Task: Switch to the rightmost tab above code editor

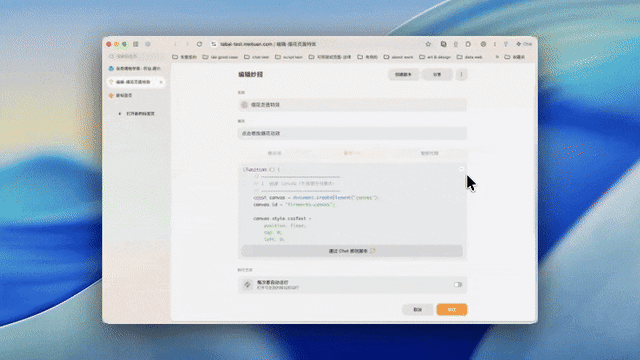Action: [429, 153]
